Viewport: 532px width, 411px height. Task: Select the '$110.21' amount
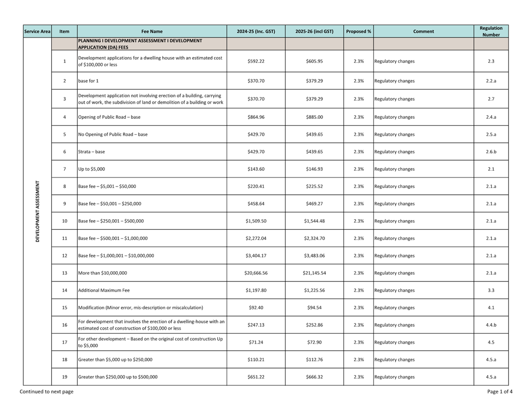point(256,359)
